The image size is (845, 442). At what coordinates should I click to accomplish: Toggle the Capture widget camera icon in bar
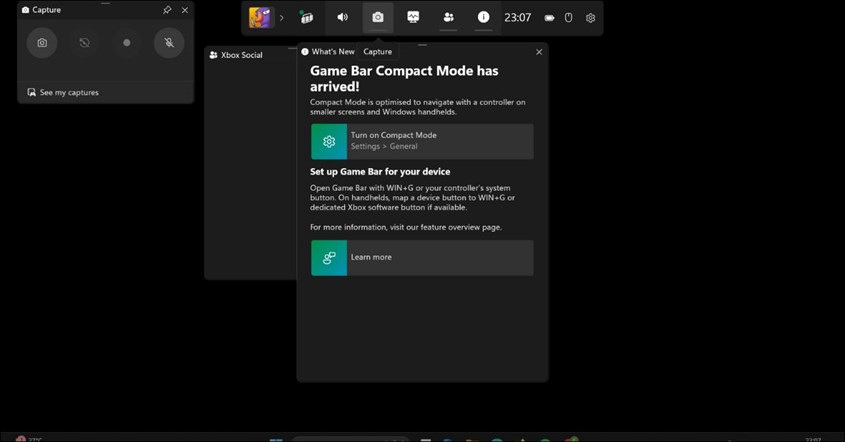(x=378, y=17)
